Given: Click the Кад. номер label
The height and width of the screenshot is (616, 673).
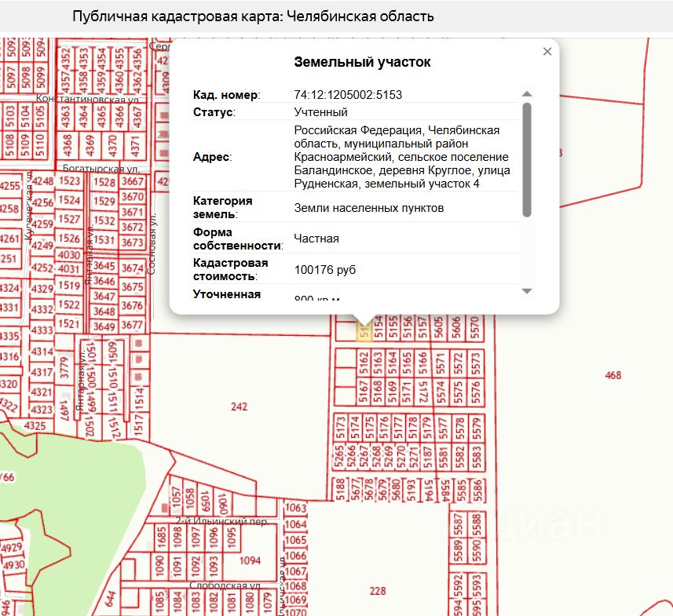Looking at the screenshot, I should (x=227, y=95).
